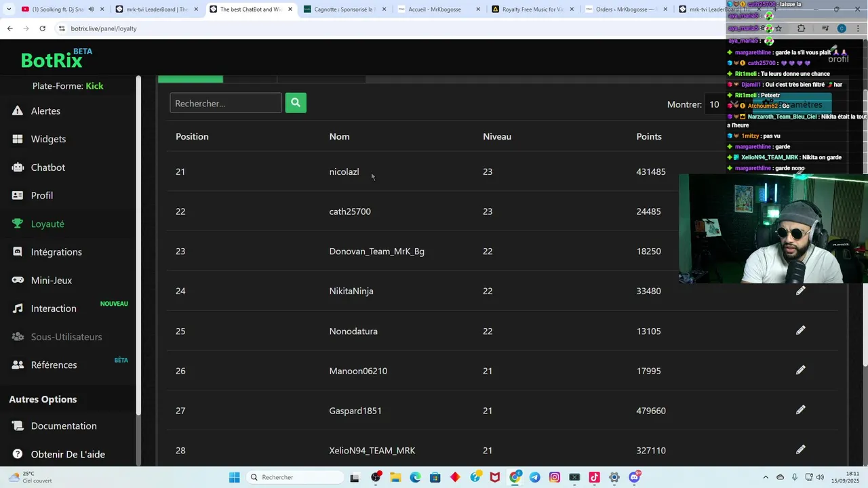The width and height of the screenshot is (868, 488).
Task: Click the Chatbot robot icon
Action: coord(18,167)
